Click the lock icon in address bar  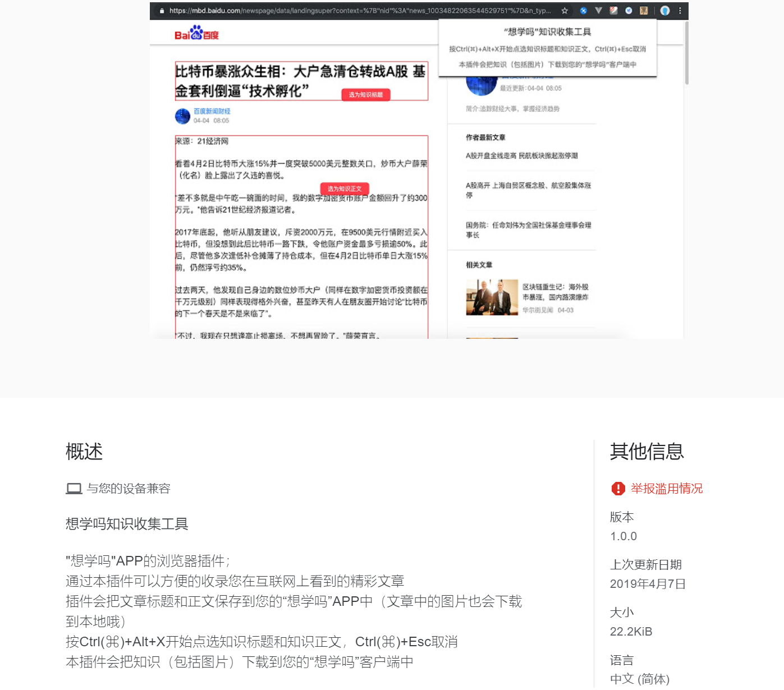(x=162, y=11)
